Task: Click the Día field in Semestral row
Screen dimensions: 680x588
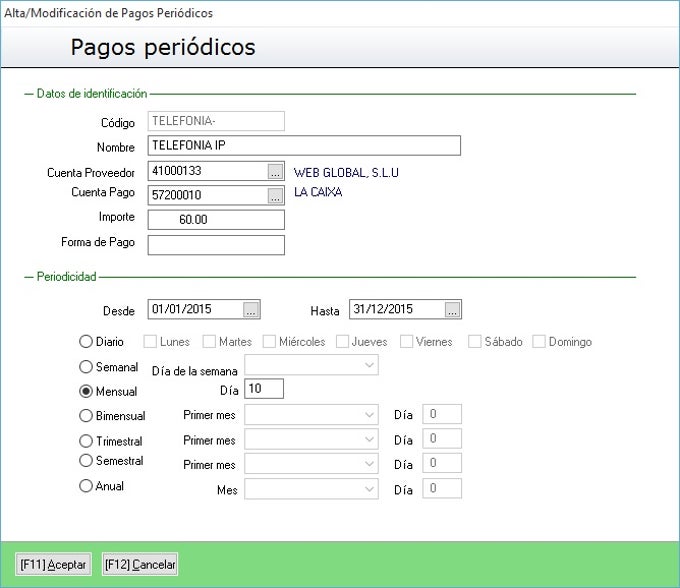Action: point(442,463)
